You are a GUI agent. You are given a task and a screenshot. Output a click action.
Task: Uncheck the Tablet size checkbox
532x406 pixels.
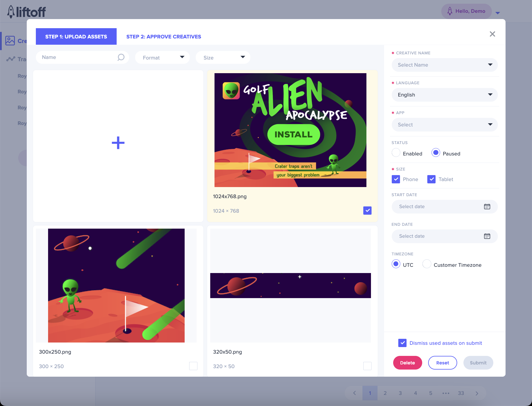(x=431, y=179)
